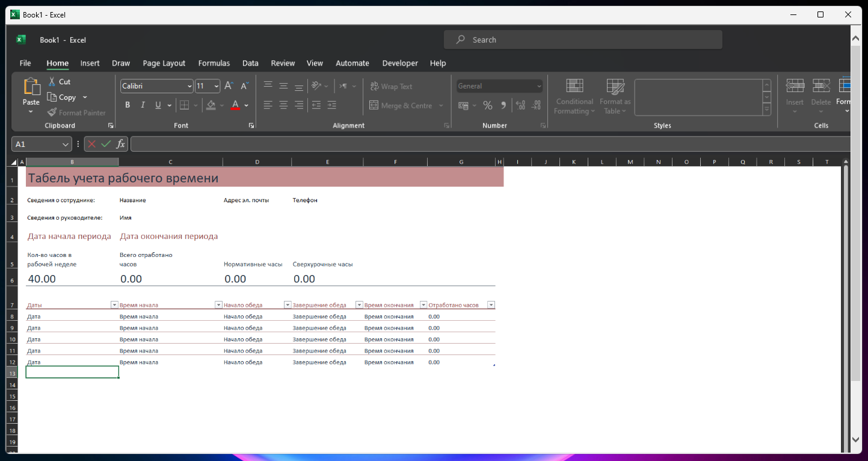The height and width of the screenshot is (461, 868).
Task: Click Decrease Indent icon
Action: coord(316,105)
